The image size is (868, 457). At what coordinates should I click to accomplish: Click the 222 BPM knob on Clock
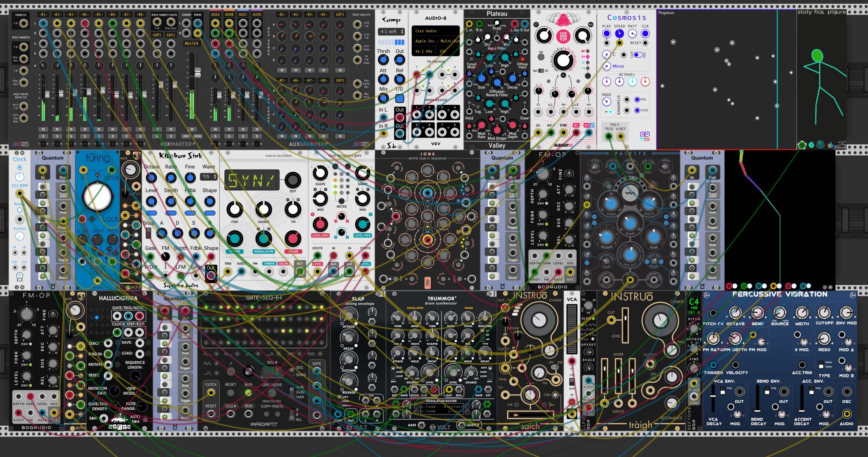point(20,177)
